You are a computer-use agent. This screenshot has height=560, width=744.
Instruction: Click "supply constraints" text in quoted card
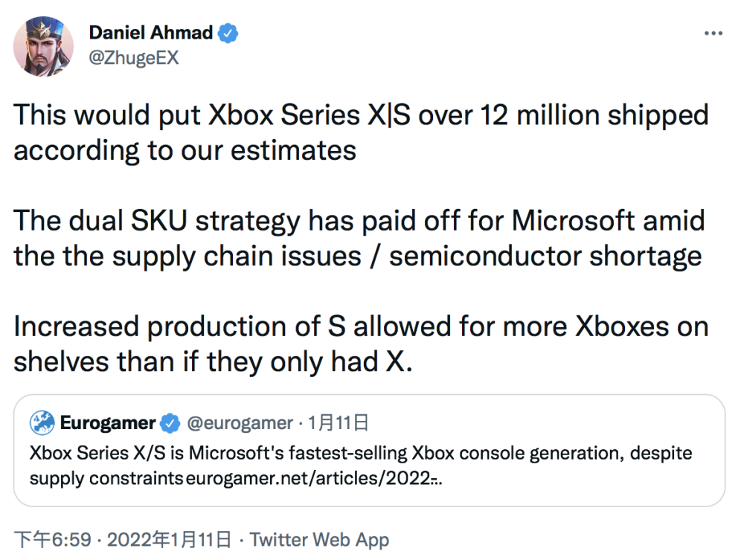pos(106,478)
